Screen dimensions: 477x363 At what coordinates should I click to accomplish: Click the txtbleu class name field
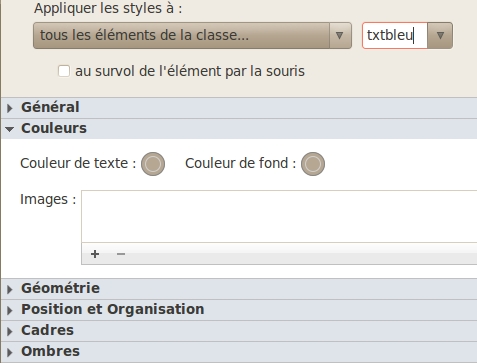[x=395, y=35]
